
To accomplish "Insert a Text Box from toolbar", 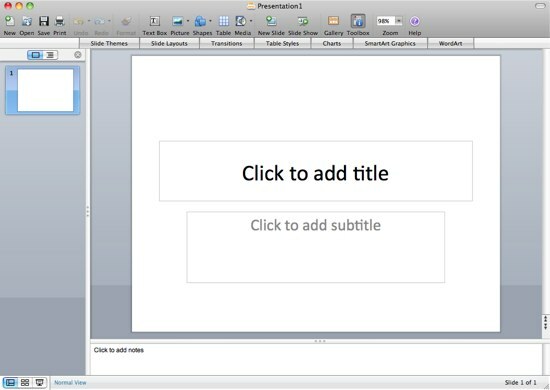I will click(x=155, y=21).
